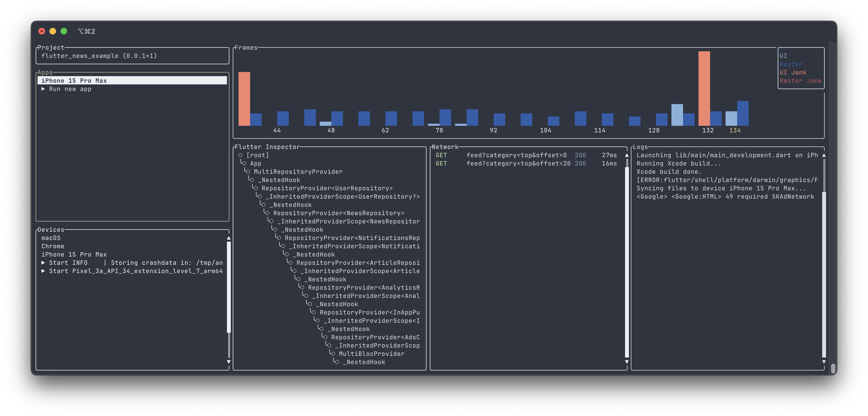
Task: Click the Devices panel scroll-down arrow
Action: point(229,362)
